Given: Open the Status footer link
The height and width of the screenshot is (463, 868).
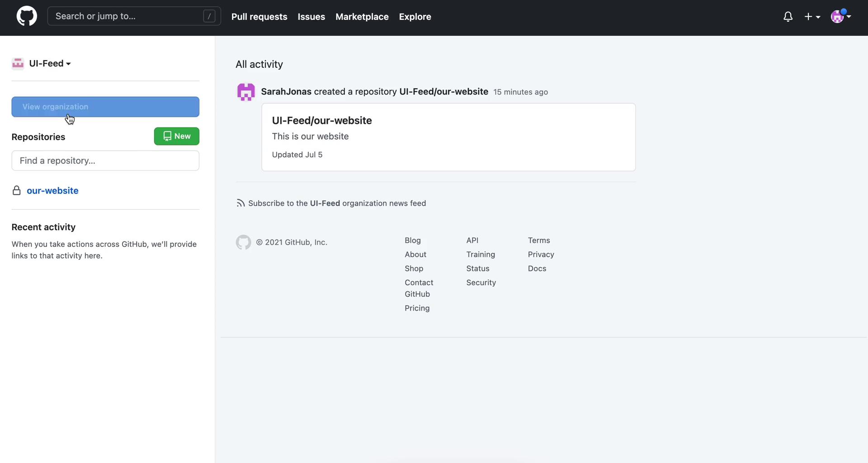Looking at the screenshot, I should [x=478, y=269].
